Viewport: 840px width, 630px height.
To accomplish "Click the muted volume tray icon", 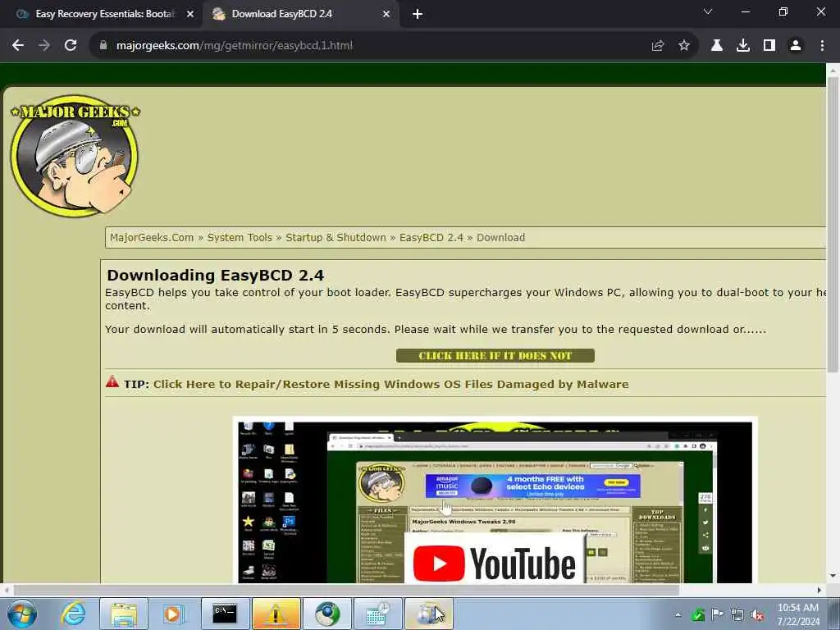I will click(x=757, y=614).
